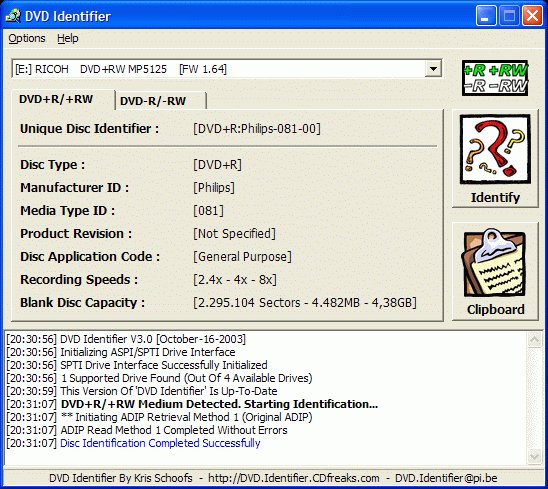
Task: Click the DVD.Identifier.CDfreaks.com URL in status bar
Action: click(x=294, y=478)
